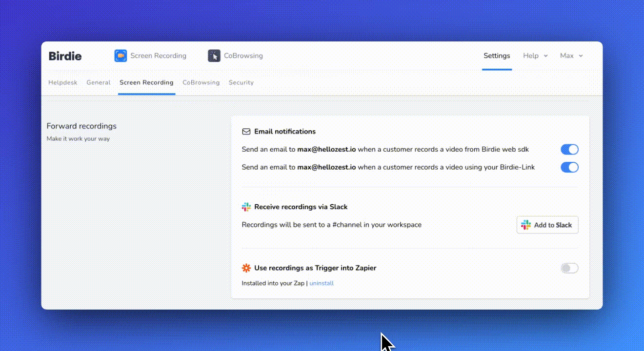Disable email for Birdie-Link recordings
This screenshot has height=351, width=644.
click(569, 167)
